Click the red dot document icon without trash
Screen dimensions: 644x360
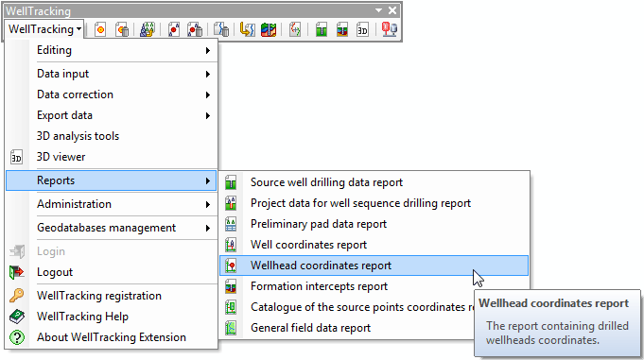tap(174, 29)
